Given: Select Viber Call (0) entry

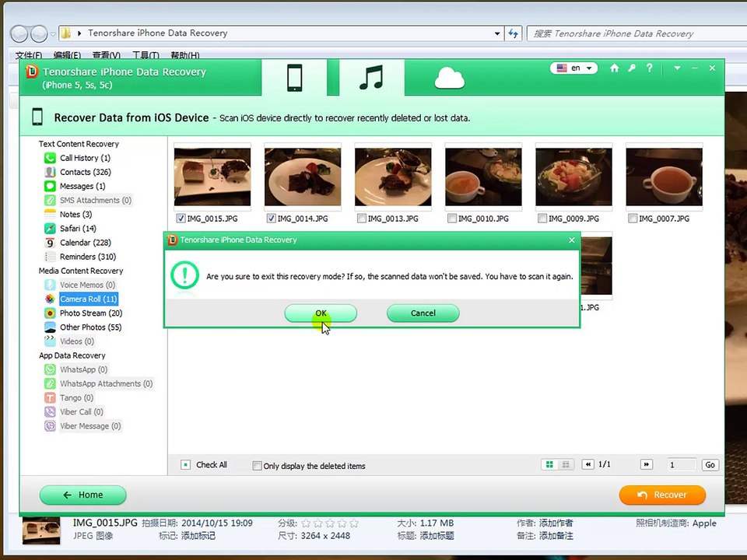Looking at the screenshot, I should (x=81, y=412).
